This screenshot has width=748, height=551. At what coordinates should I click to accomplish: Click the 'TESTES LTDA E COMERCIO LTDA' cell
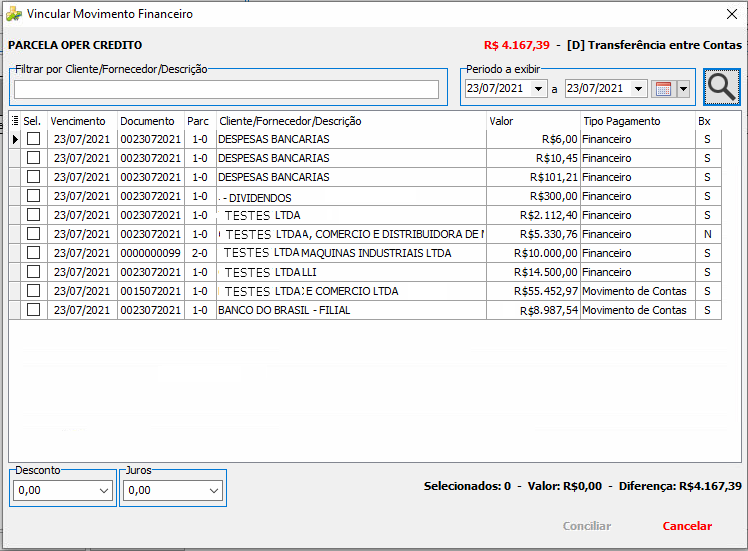point(351,291)
